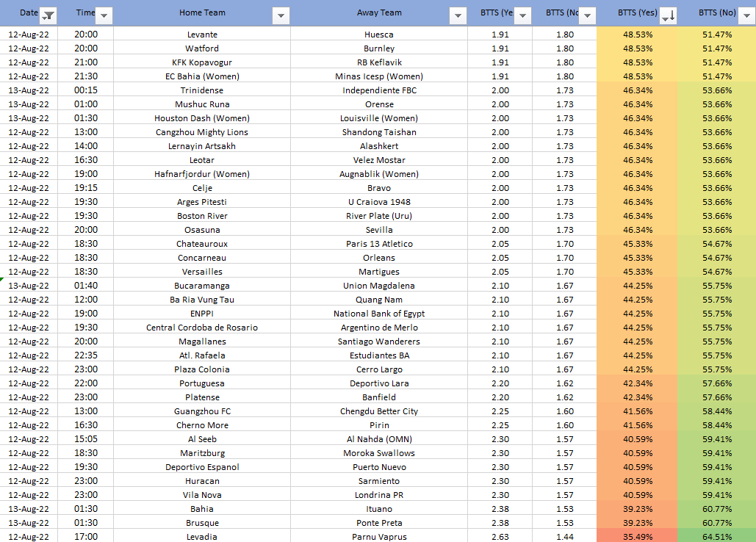Open the BTTS (Yes) odds filter dropdown

pyautogui.click(x=522, y=16)
